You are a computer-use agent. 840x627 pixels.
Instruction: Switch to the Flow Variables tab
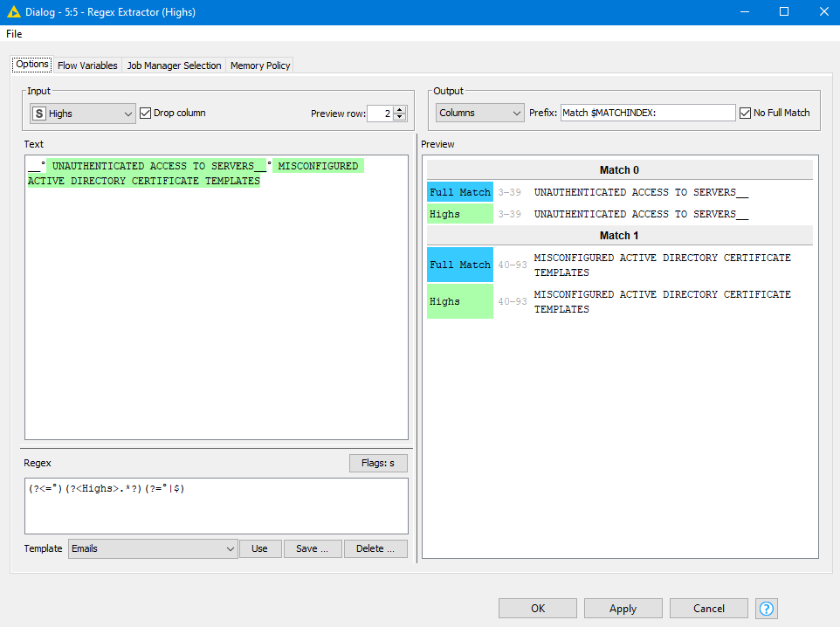(87, 65)
